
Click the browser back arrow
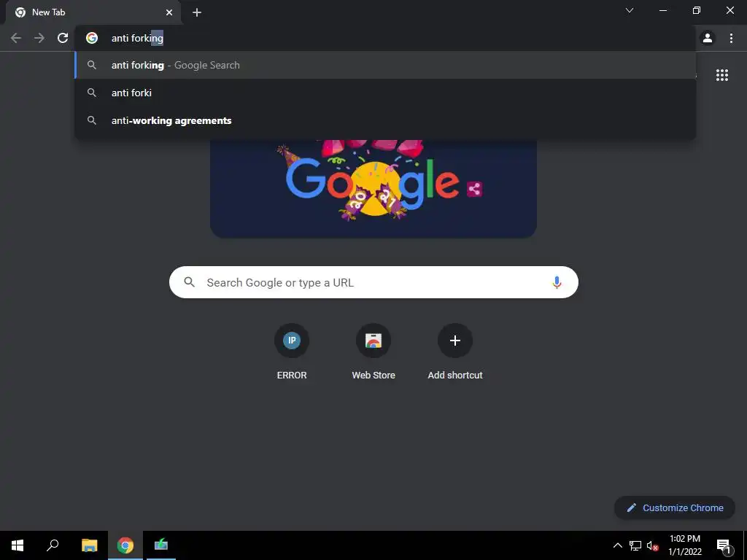click(16, 38)
